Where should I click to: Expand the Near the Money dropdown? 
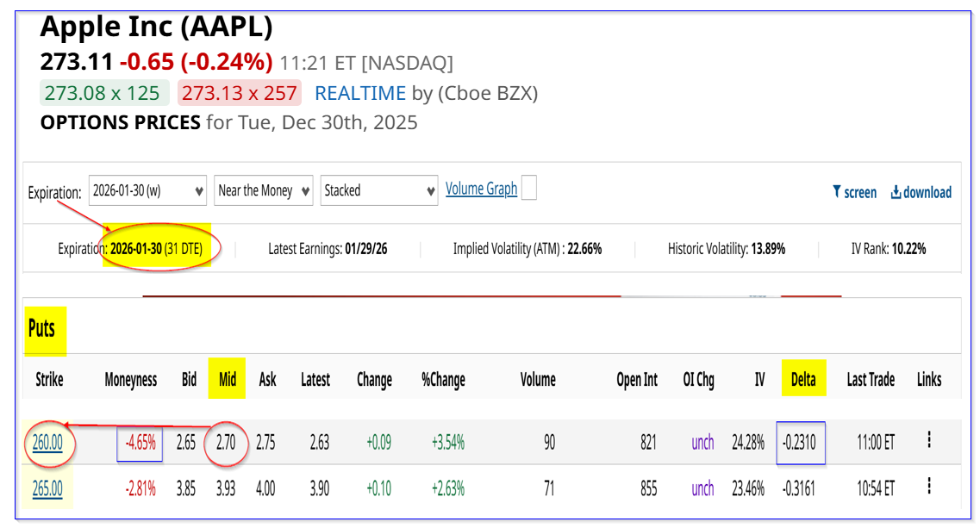click(263, 190)
